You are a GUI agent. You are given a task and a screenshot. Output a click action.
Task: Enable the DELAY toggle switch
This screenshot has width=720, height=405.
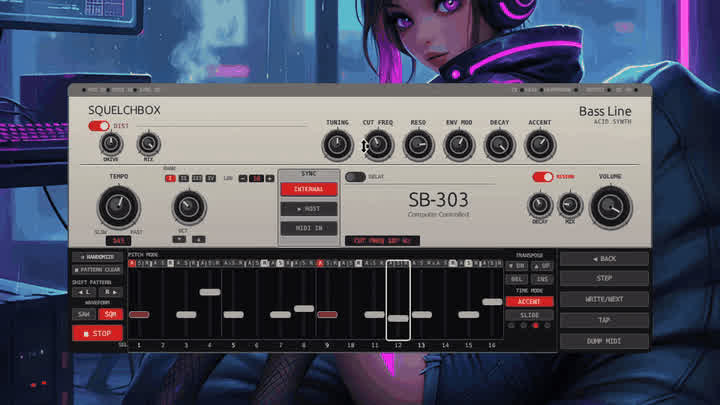pyautogui.click(x=355, y=177)
